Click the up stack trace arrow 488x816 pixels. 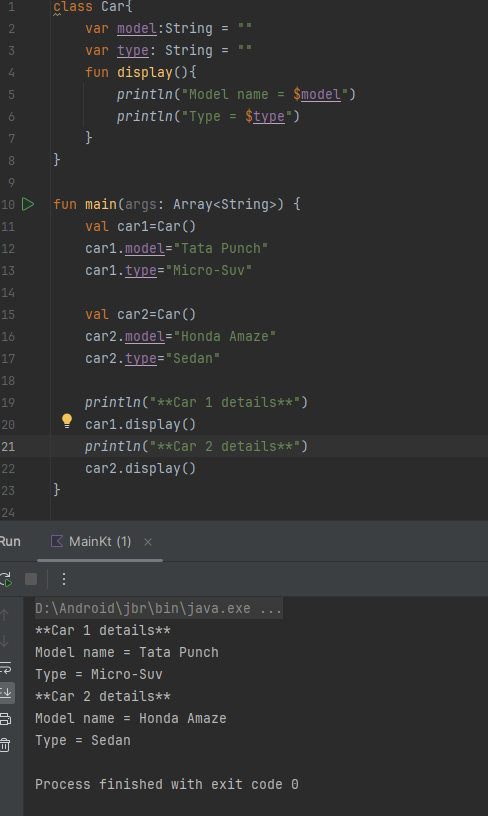[x=5, y=615]
